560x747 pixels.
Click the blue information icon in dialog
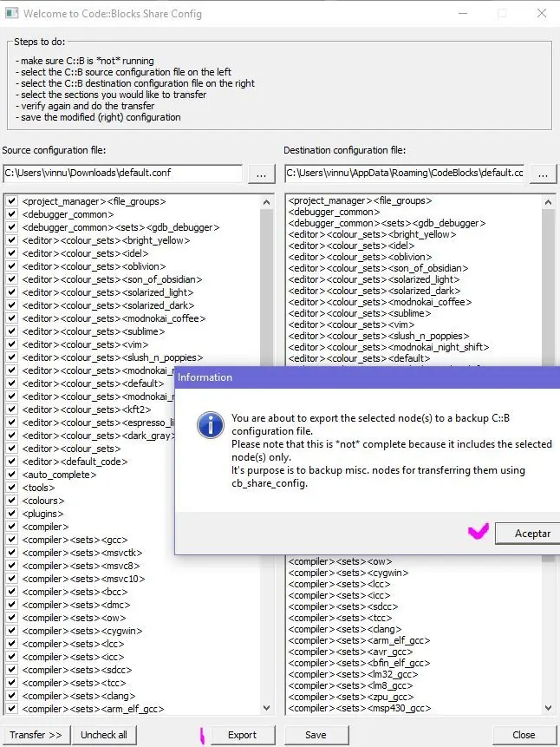pyautogui.click(x=211, y=424)
